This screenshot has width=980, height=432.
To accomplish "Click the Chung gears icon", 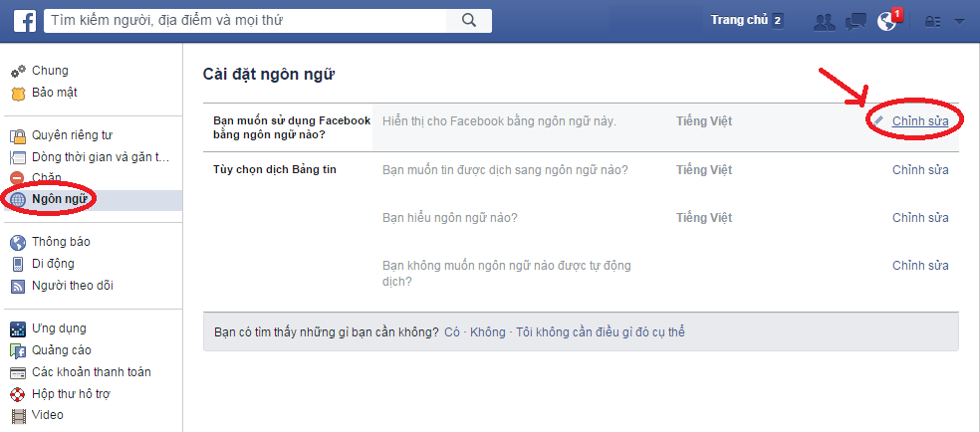I will pyautogui.click(x=19, y=71).
